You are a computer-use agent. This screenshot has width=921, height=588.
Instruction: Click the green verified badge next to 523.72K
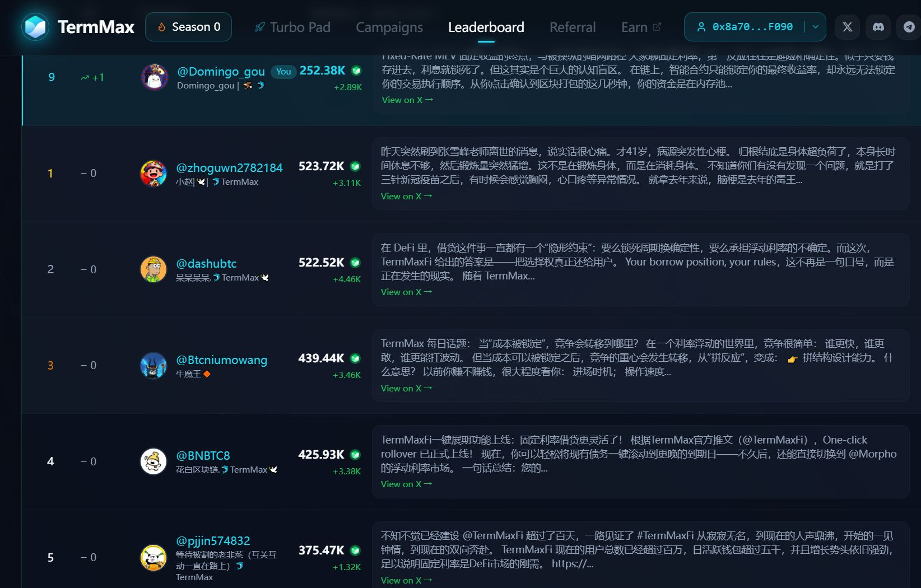[355, 166]
